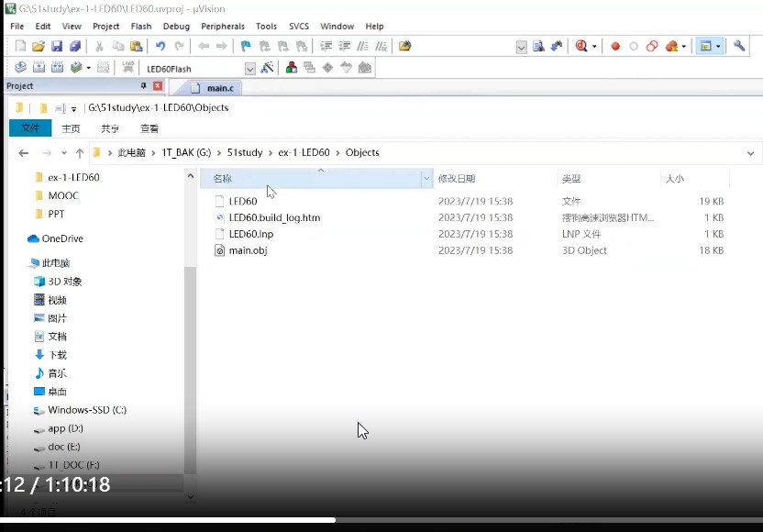The image size is (763, 532).
Task: Click the red Insert Breakpoint icon
Action: 615,46
